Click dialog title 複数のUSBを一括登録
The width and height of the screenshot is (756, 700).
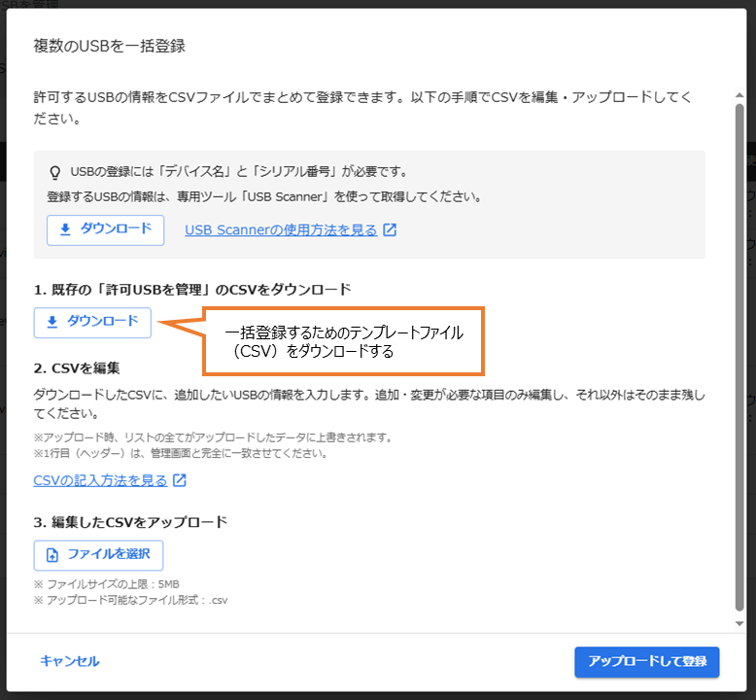click(x=110, y=46)
